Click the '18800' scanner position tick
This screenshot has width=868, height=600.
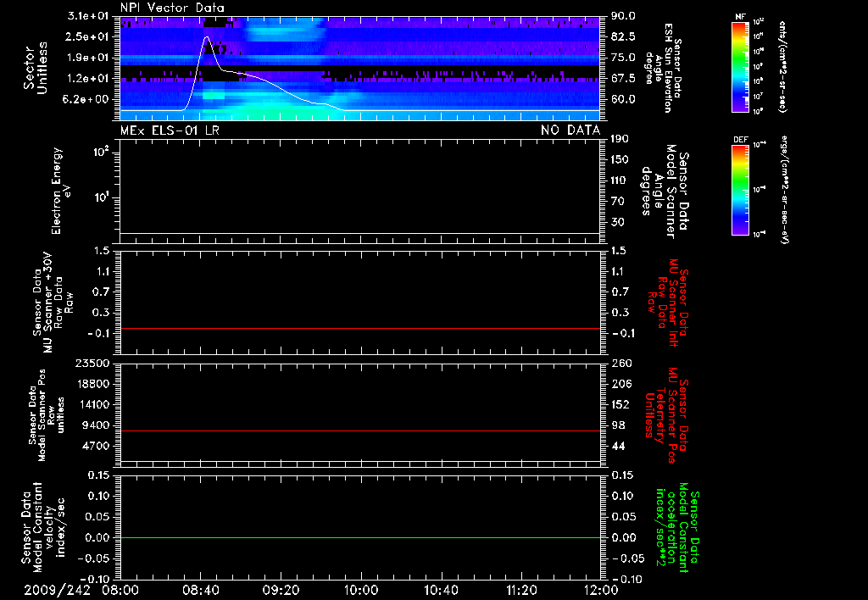(92, 384)
